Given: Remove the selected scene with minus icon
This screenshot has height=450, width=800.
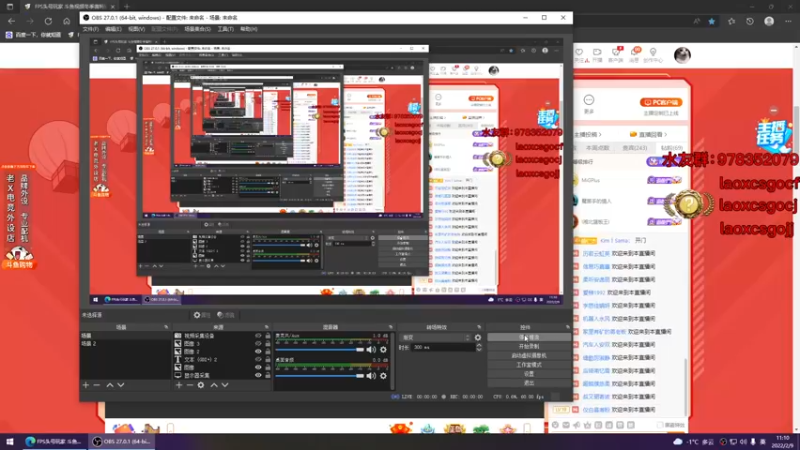Looking at the screenshot, I should click(96, 385).
